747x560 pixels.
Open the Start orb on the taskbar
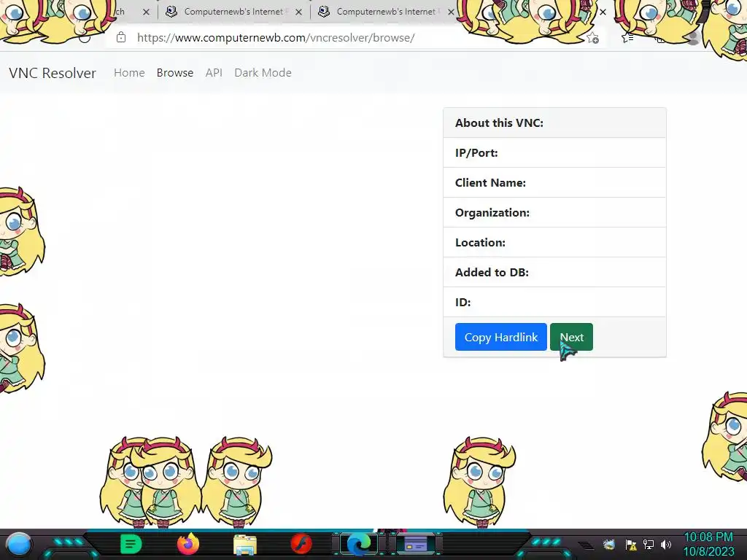[x=19, y=544]
